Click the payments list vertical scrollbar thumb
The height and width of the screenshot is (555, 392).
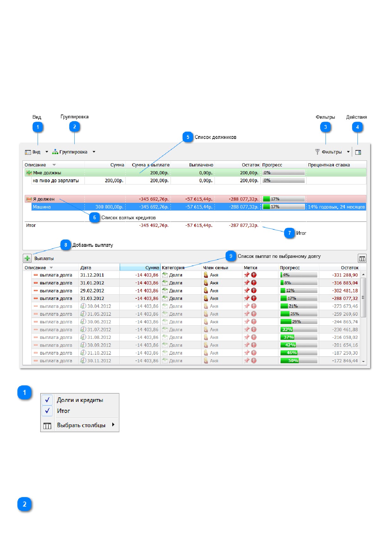[x=364, y=297]
